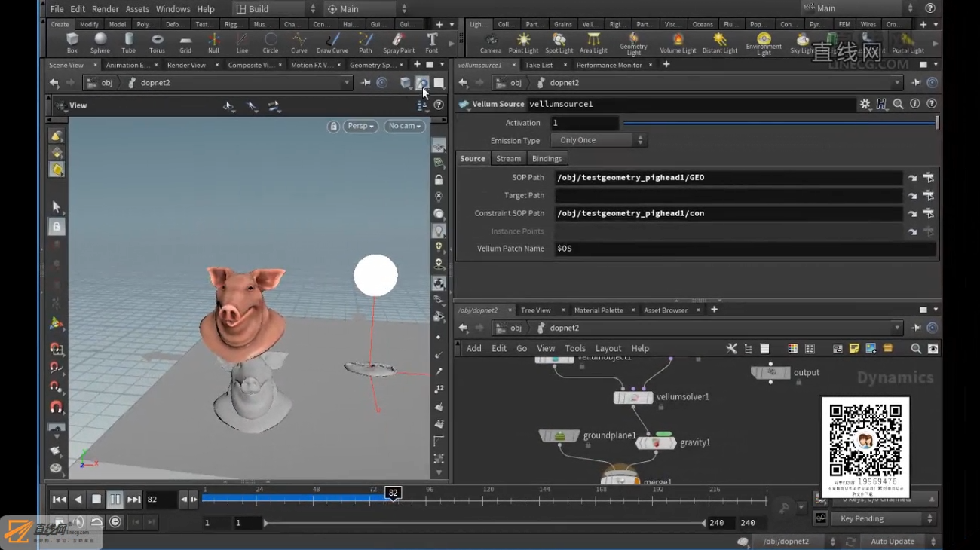Create a Volume Light
The width and height of the screenshot is (980, 550).
coord(678,43)
